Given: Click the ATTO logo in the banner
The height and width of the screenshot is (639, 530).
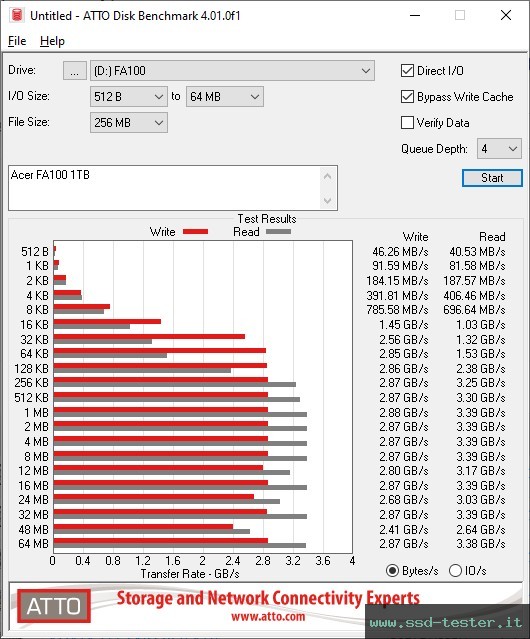Looking at the screenshot, I should pyautogui.click(x=53, y=606).
